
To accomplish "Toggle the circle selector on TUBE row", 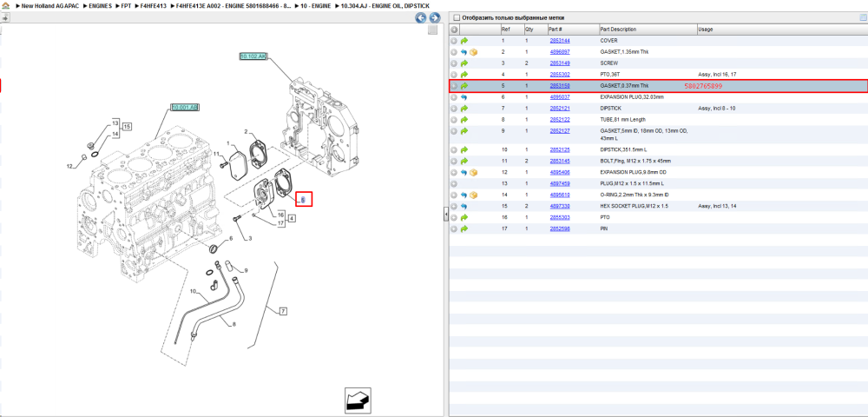I will [x=454, y=120].
